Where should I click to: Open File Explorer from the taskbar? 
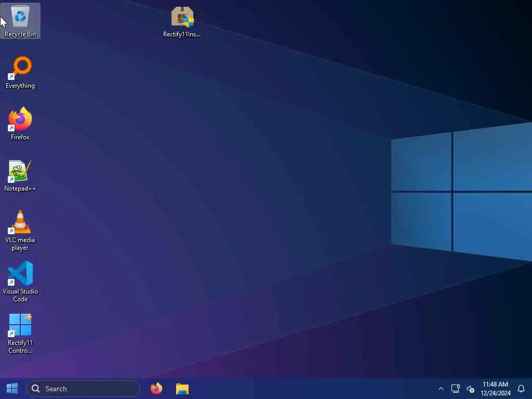coord(182,389)
